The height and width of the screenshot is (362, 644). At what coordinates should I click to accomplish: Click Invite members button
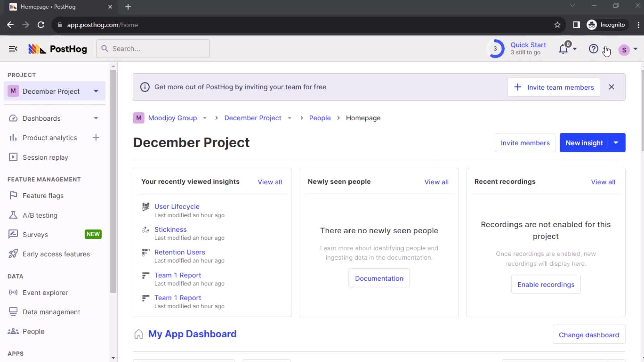[x=525, y=143]
